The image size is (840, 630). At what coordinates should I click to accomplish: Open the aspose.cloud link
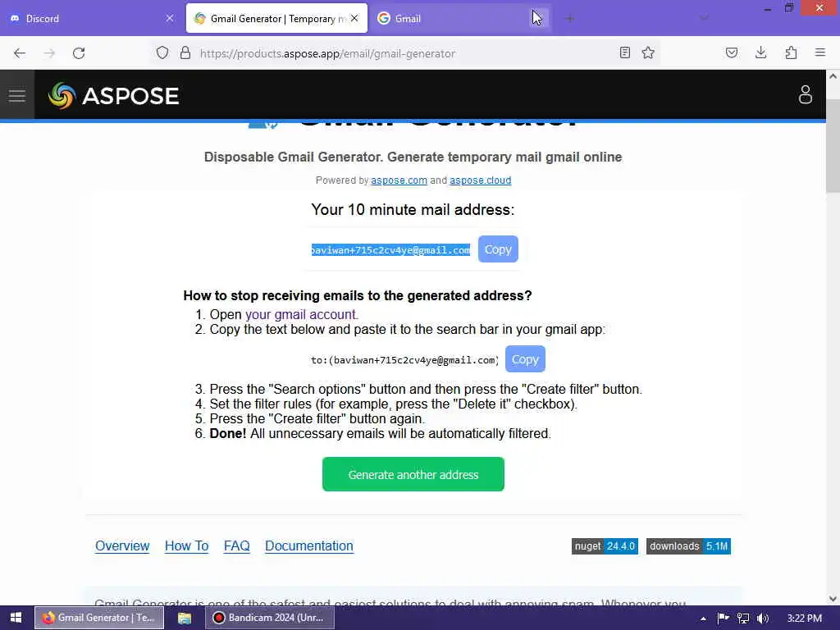tap(480, 180)
